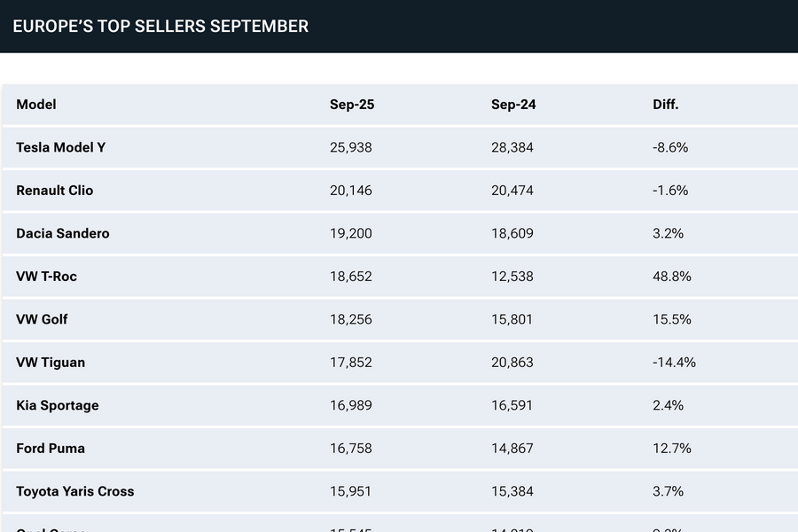Click the -14.4% difference for VW Tiguan
Image resolution: width=798 pixels, height=532 pixels.
[x=674, y=363]
